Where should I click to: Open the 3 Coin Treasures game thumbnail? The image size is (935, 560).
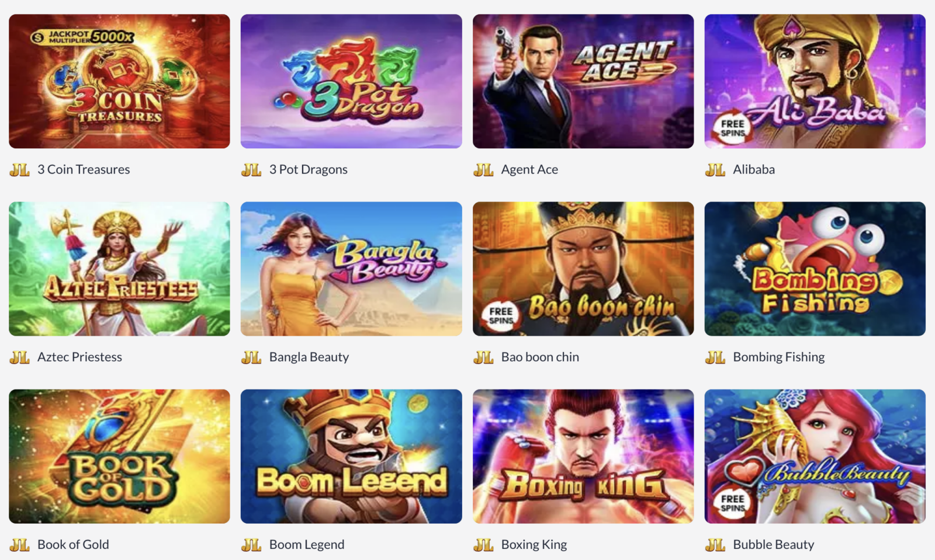tap(119, 81)
